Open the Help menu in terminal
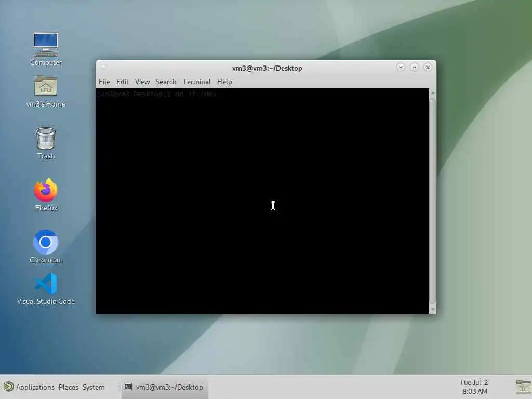This screenshot has width=532, height=399. (x=224, y=82)
